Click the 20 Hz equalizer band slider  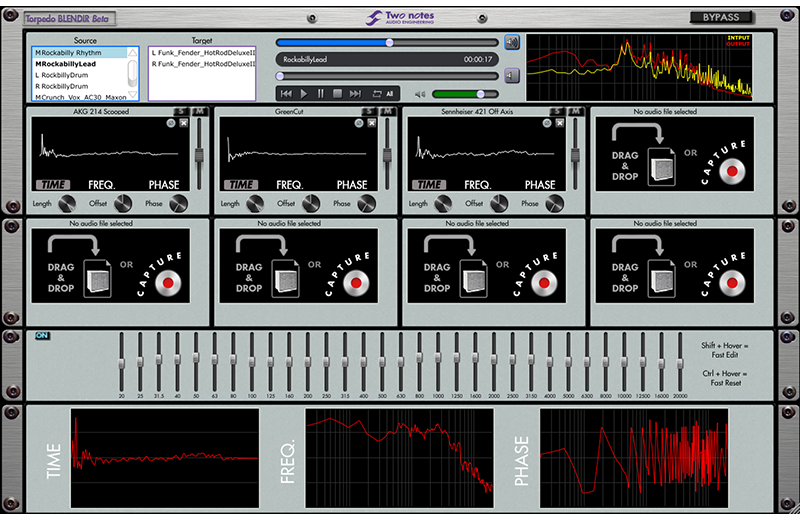click(x=121, y=362)
